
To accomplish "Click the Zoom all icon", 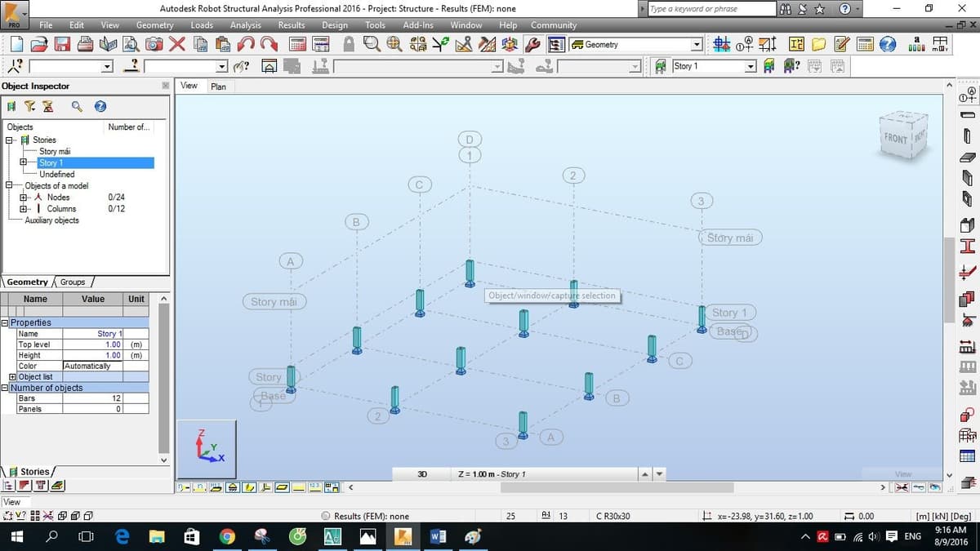I will point(394,45).
